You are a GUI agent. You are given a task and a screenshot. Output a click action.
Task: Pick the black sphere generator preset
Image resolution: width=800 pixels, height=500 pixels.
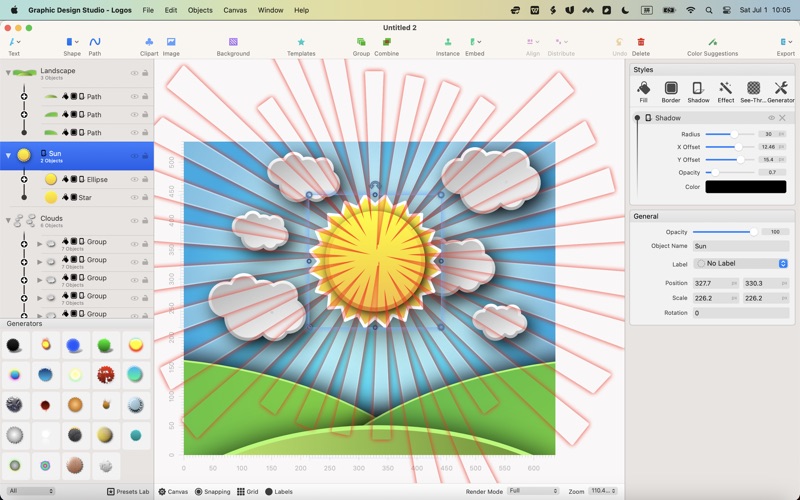point(14,345)
